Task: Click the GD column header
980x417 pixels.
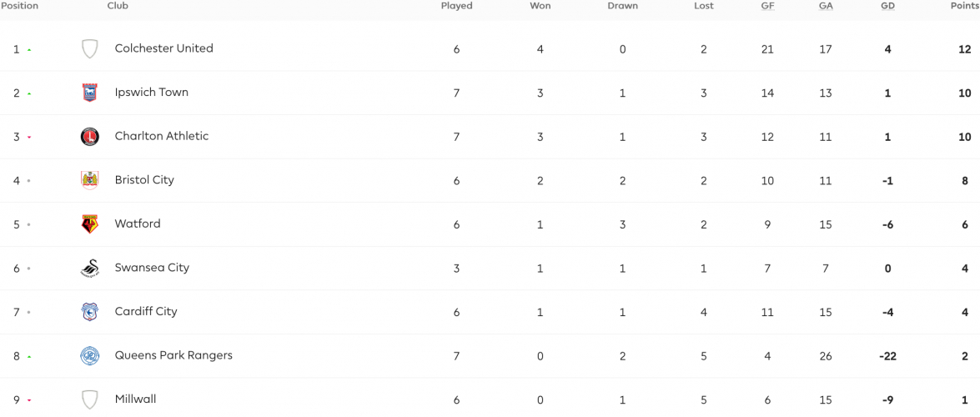Action: tap(887, 6)
